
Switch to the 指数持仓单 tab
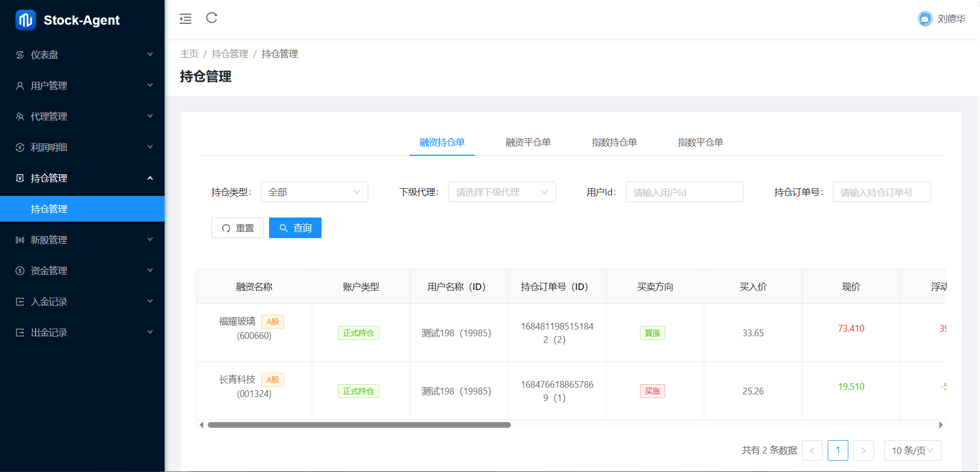(x=614, y=142)
